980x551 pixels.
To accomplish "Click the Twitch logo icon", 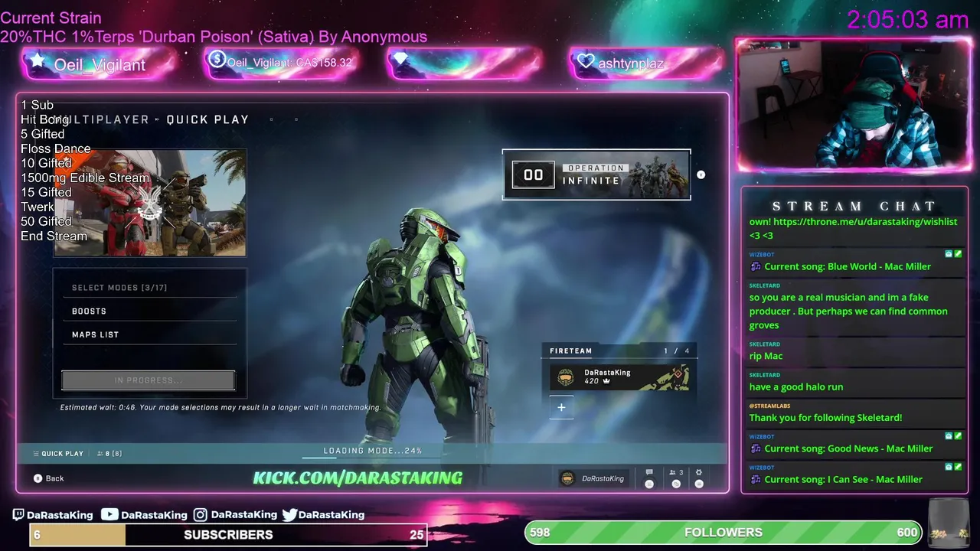I will 19,515.
